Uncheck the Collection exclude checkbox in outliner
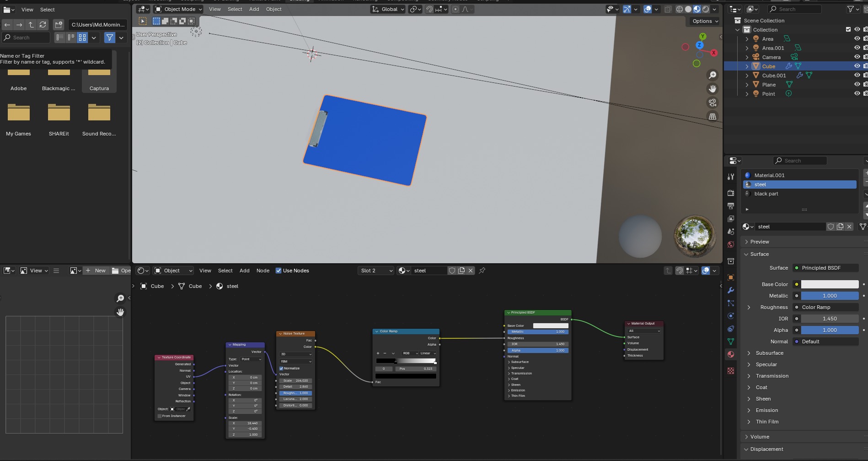The image size is (868, 461). (848, 30)
